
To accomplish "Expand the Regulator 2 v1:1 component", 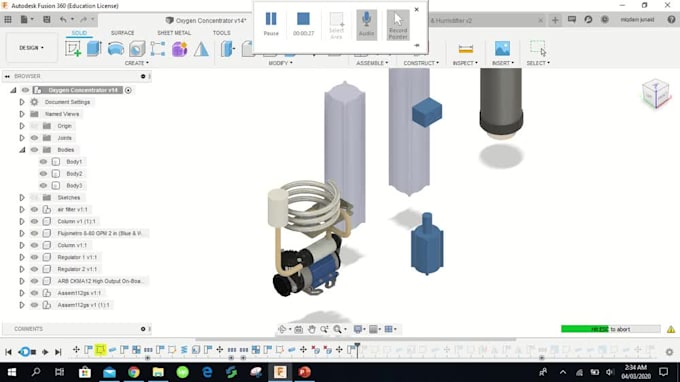I will pos(22,269).
